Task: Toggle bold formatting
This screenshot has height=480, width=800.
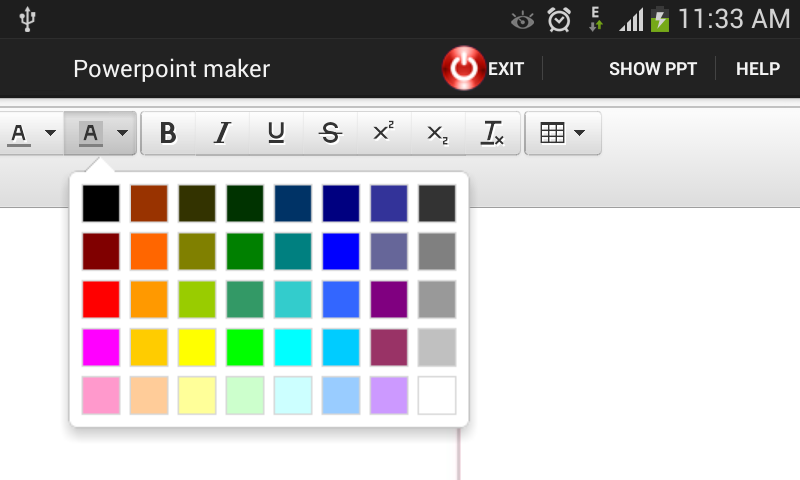Action: pyautogui.click(x=168, y=133)
